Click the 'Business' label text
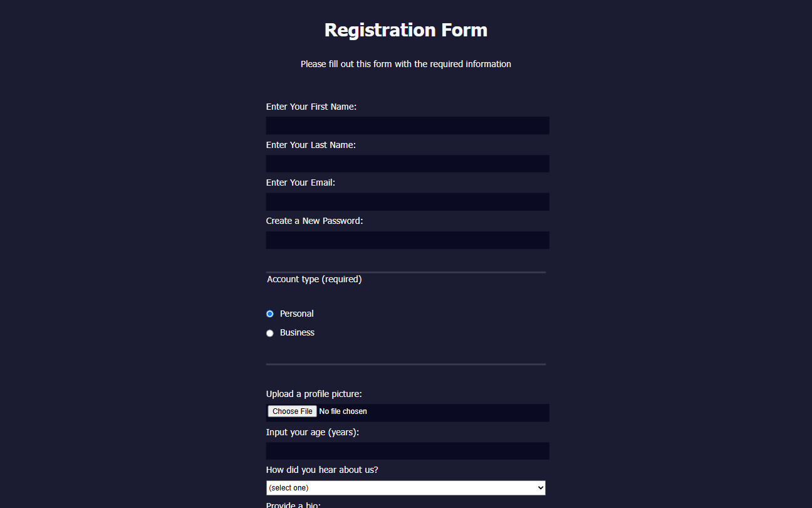 click(x=297, y=332)
